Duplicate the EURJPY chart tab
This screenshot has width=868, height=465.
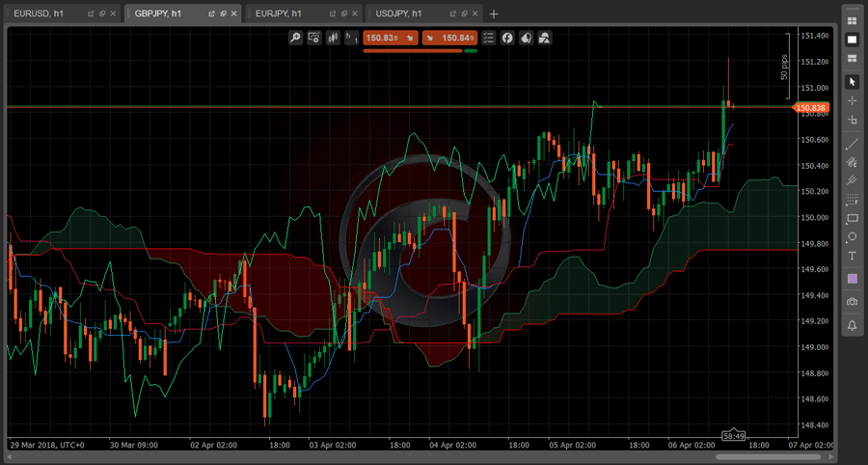click(343, 14)
